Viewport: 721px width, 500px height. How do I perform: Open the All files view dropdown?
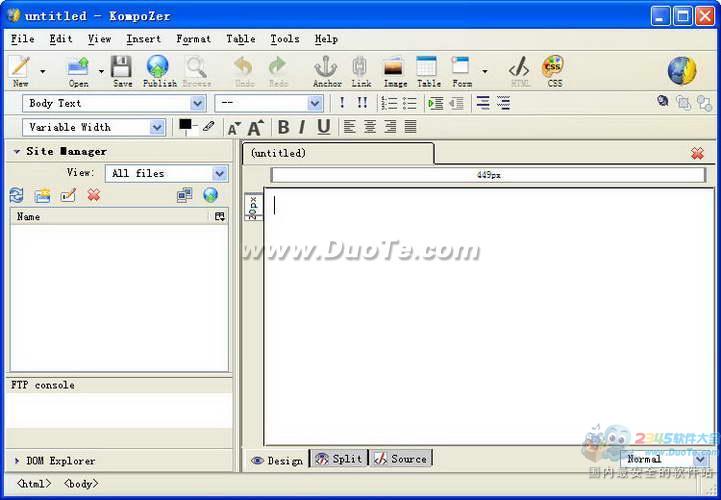pyautogui.click(x=166, y=173)
